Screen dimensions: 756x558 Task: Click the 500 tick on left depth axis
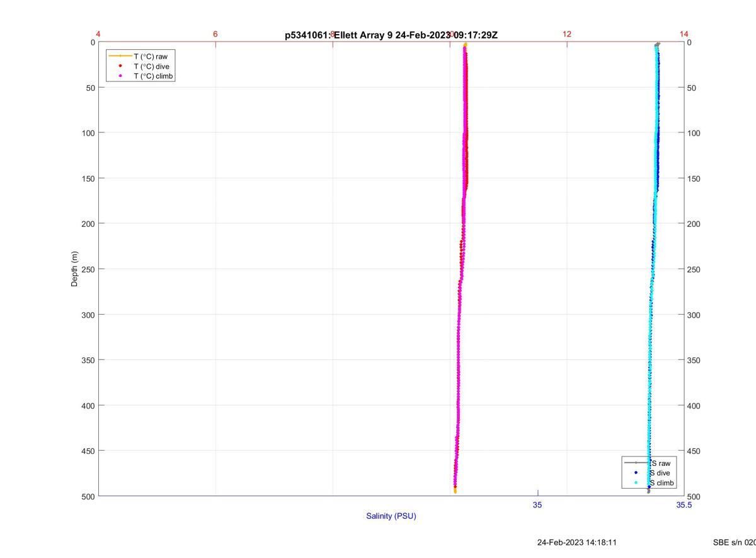click(88, 496)
